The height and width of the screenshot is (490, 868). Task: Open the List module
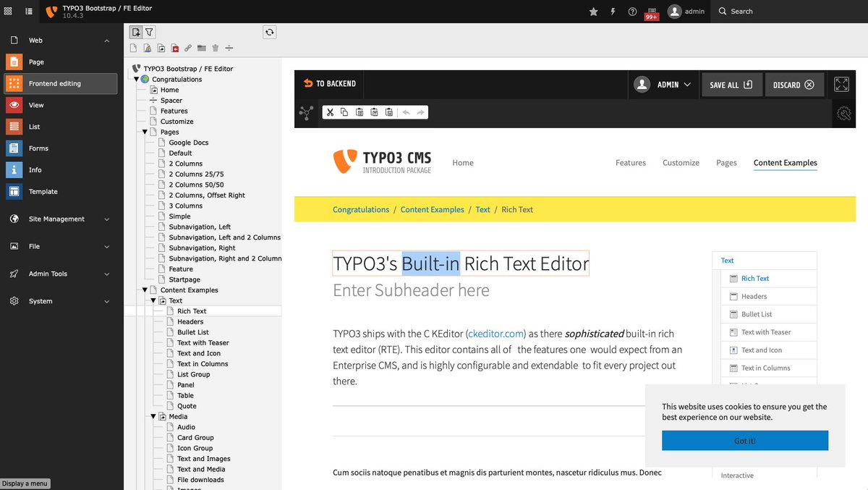(59, 127)
